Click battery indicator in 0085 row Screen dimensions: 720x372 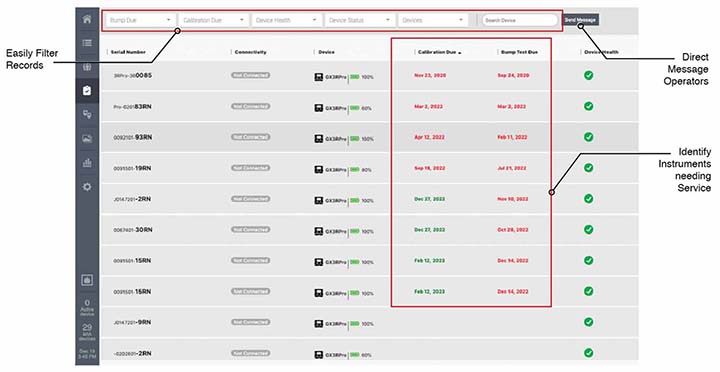click(355, 77)
